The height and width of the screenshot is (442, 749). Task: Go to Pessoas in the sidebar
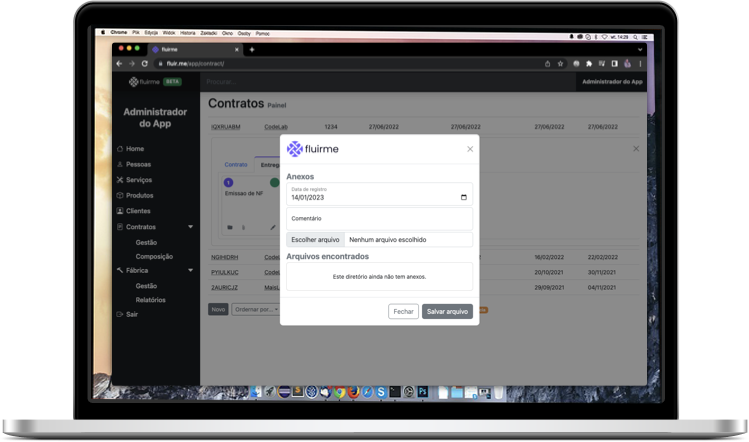(139, 164)
